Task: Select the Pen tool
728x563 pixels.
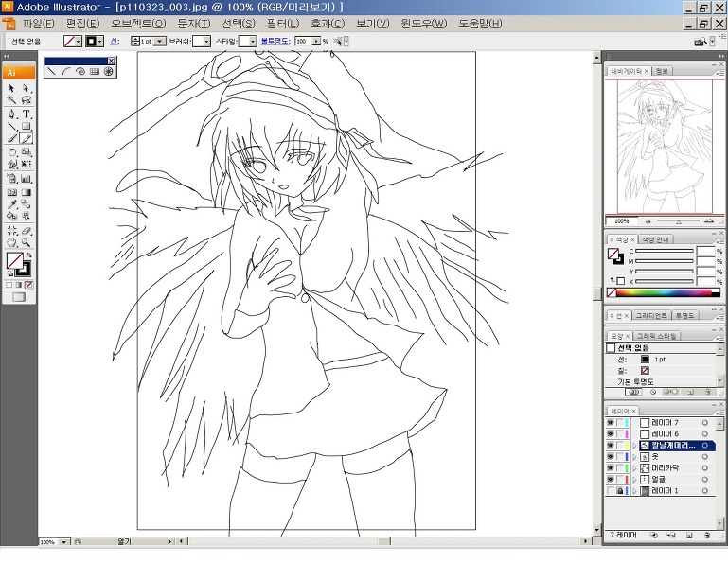Action: (x=11, y=114)
